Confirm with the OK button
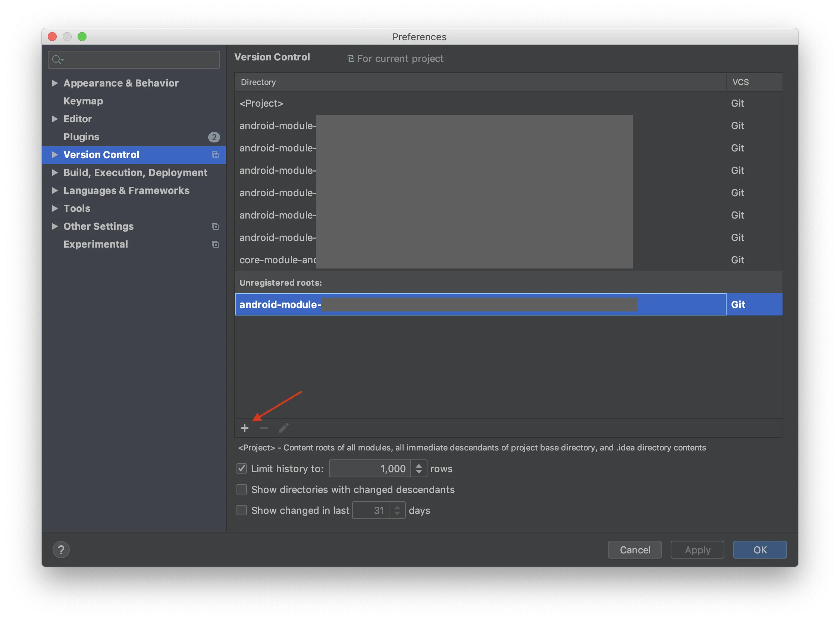The width and height of the screenshot is (840, 622). (x=759, y=550)
